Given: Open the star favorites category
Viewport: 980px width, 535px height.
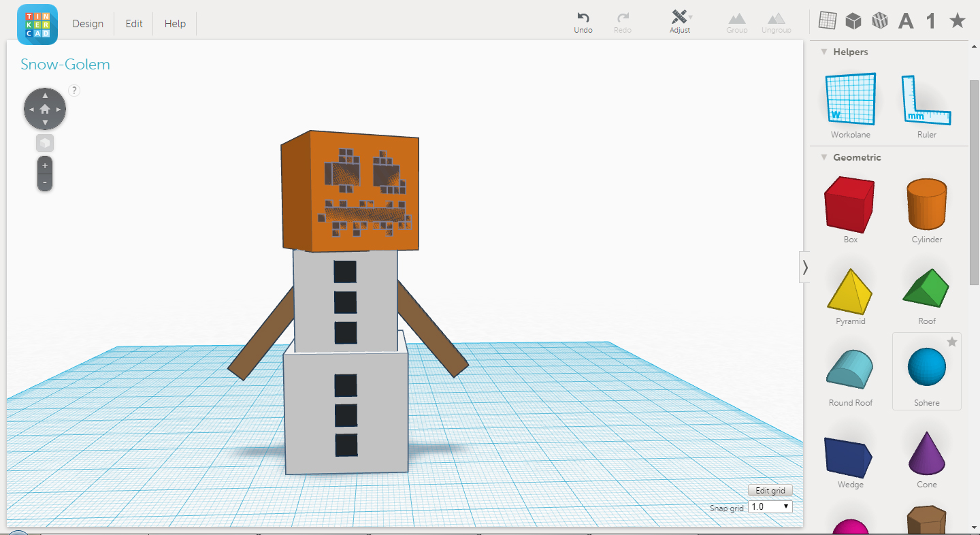Looking at the screenshot, I should (x=958, y=20).
